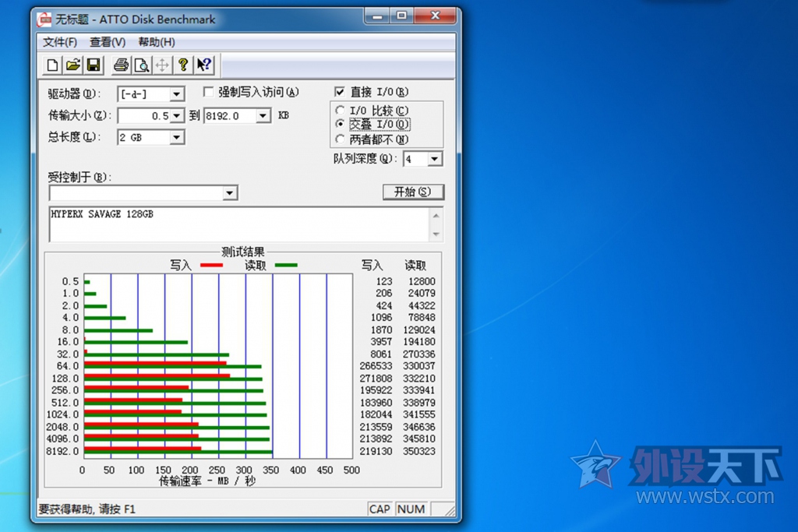Click the write value 219130 for 8192.0
Screen dimensions: 798x532
(x=376, y=451)
